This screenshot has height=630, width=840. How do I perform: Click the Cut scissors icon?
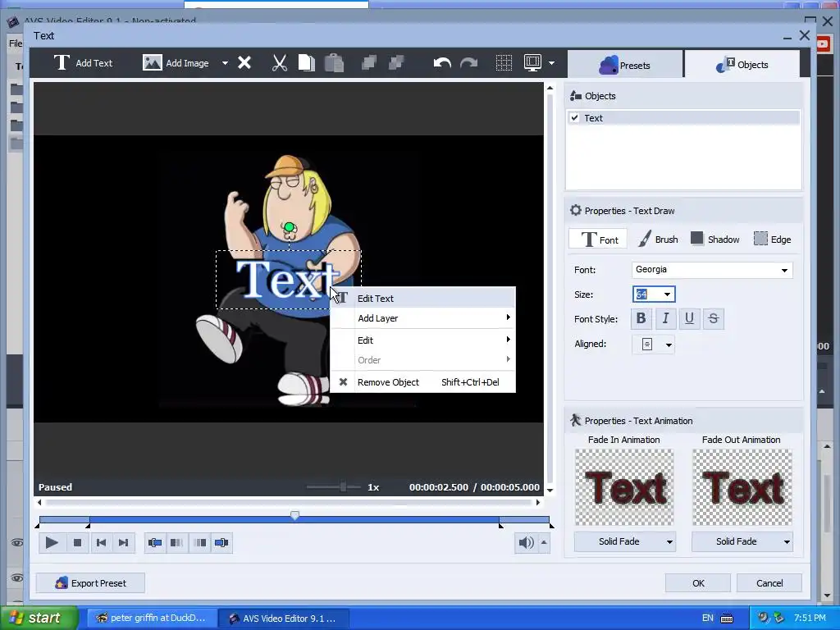pyautogui.click(x=279, y=62)
